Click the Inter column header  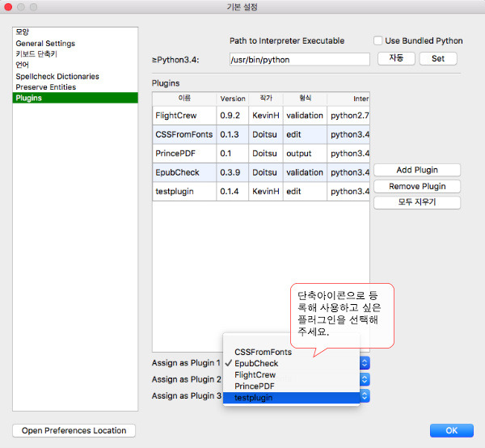(348, 99)
